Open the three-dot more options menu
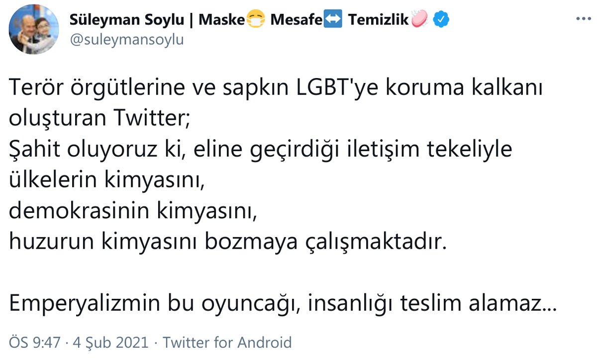The image size is (597, 364). pyautogui.click(x=583, y=19)
